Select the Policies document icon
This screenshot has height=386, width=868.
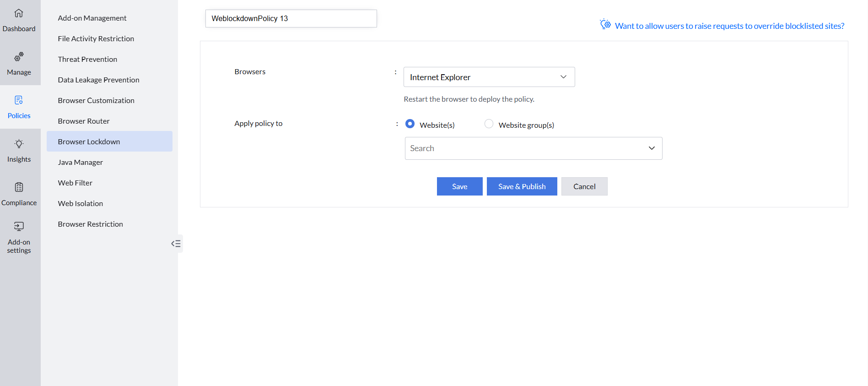click(x=19, y=100)
